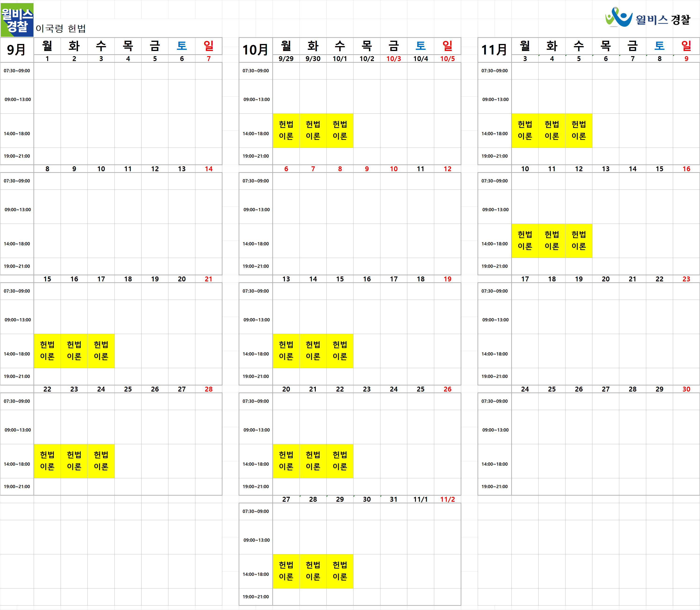
Task: Select the 헌법 이론 cell on September 17
Action: (x=101, y=351)
